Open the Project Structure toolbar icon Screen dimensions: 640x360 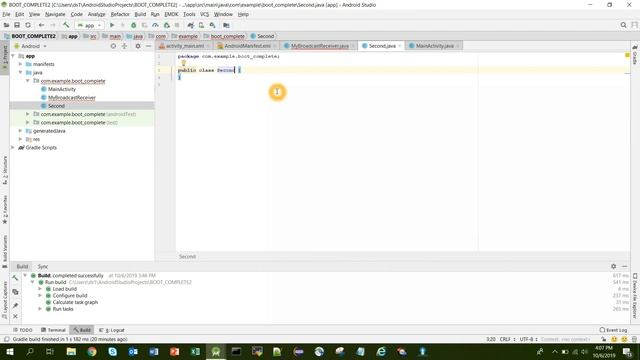(226, 25)
